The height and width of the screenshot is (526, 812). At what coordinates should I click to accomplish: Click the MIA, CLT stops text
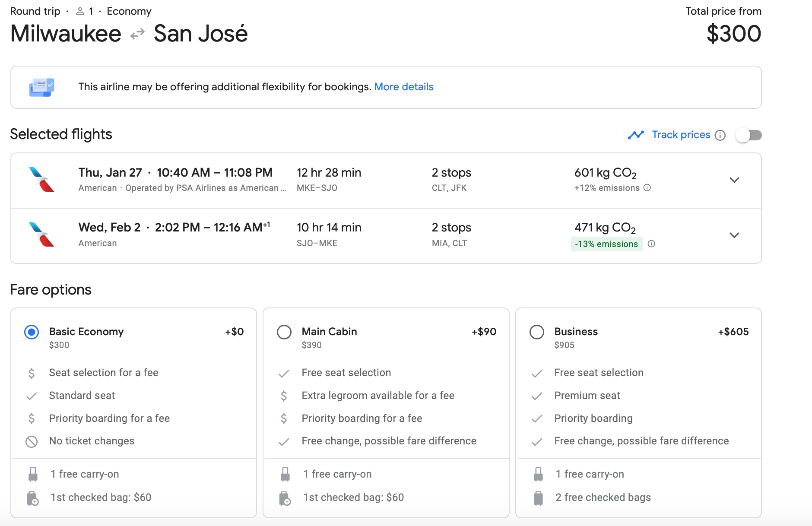tap(449, 243)
